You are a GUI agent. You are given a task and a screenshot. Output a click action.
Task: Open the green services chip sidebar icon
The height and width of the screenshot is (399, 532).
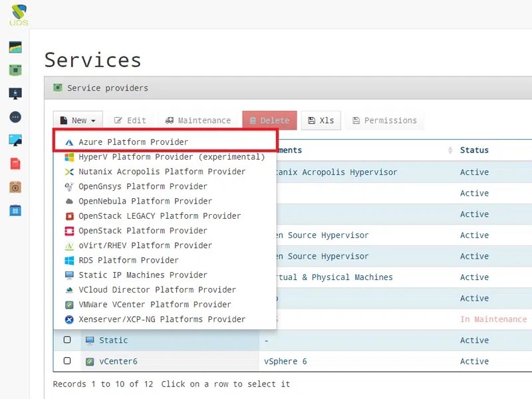pos(15,70)
